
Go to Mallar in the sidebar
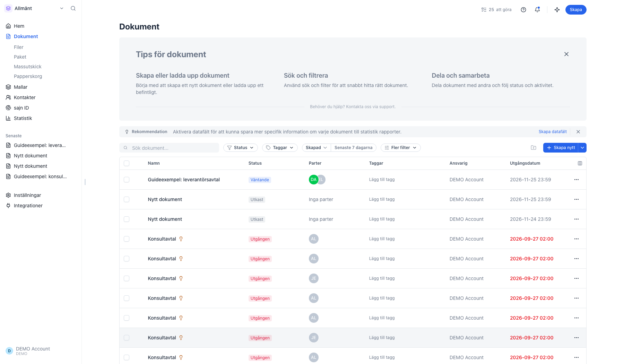20,87
